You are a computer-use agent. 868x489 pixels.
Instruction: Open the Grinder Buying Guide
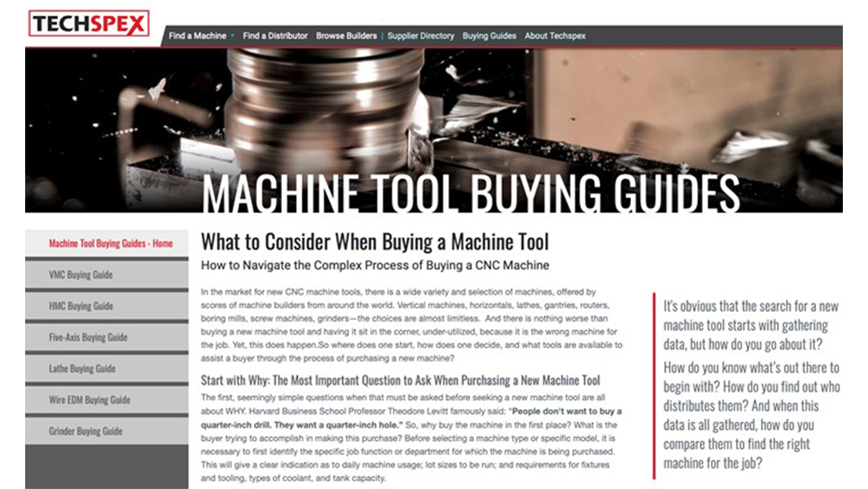[x=86, y=432]
